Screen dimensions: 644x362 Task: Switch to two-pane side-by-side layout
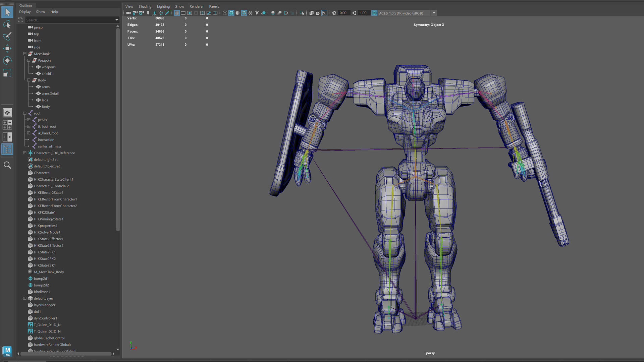[7, 137]
